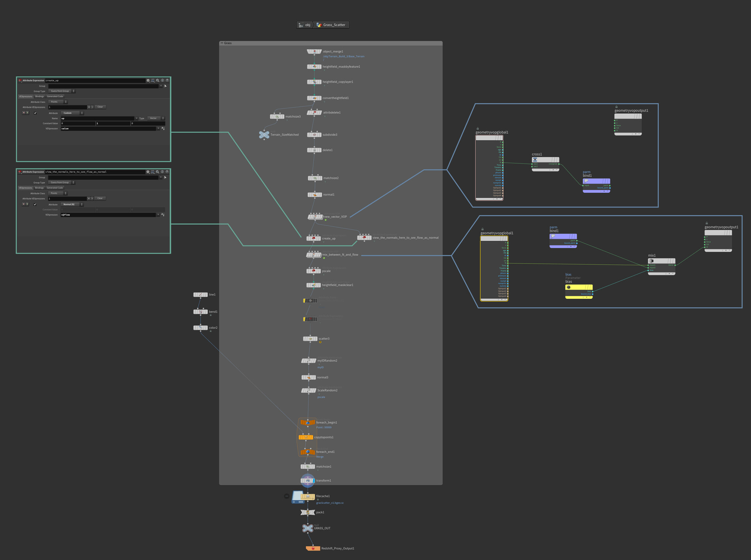Click the GRASS_OUT null node icon
751x560 pixels.
307,528
